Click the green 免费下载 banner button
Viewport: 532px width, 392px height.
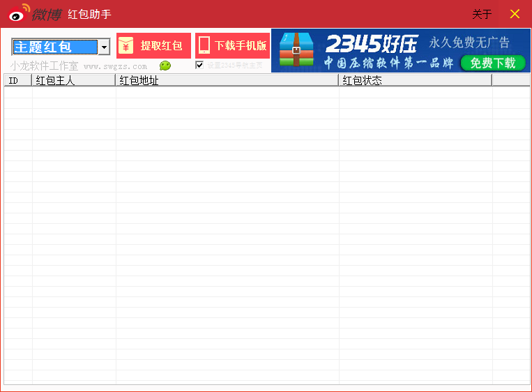click(492, 63)
